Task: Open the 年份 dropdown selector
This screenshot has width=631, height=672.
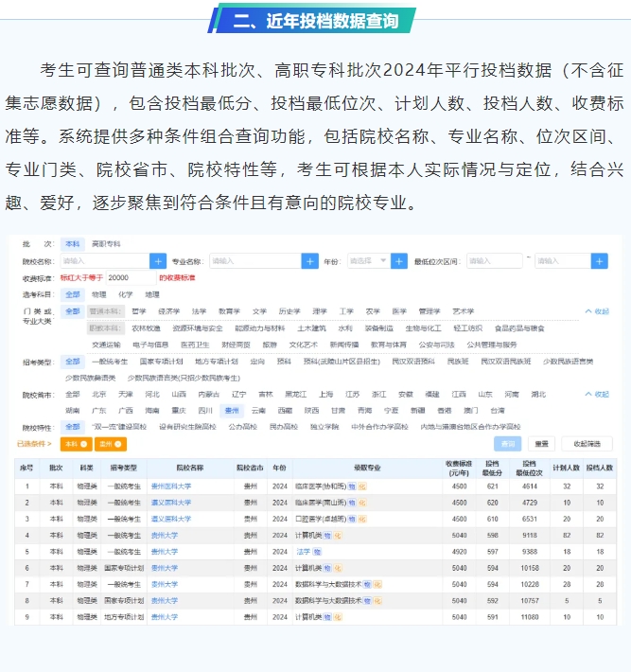Action: (x=368, y=261)
